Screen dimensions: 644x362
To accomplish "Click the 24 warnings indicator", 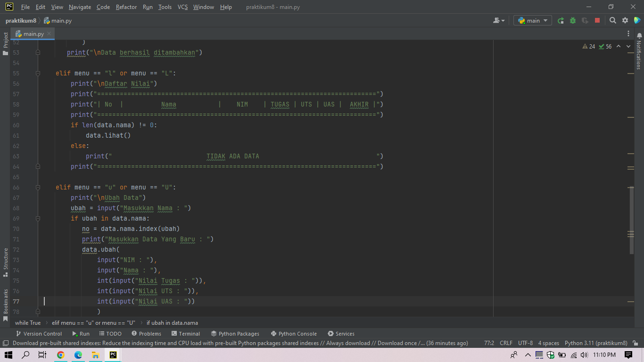I will (x=589, y=47).
